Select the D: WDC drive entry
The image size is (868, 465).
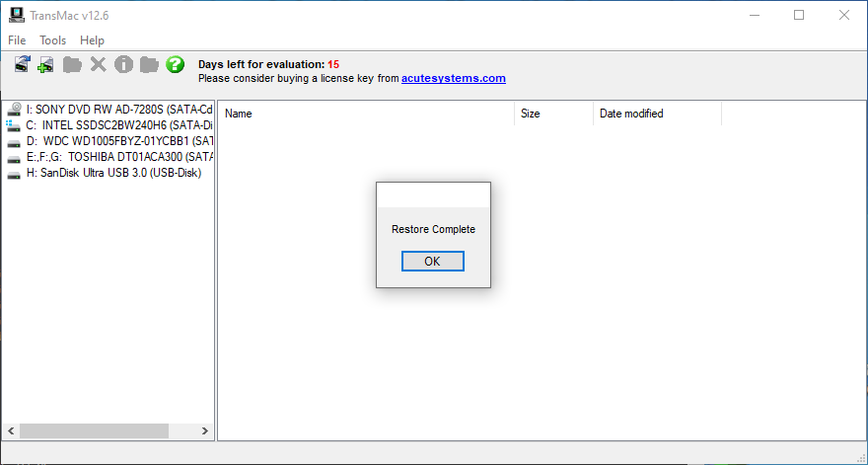click(118, 141)
